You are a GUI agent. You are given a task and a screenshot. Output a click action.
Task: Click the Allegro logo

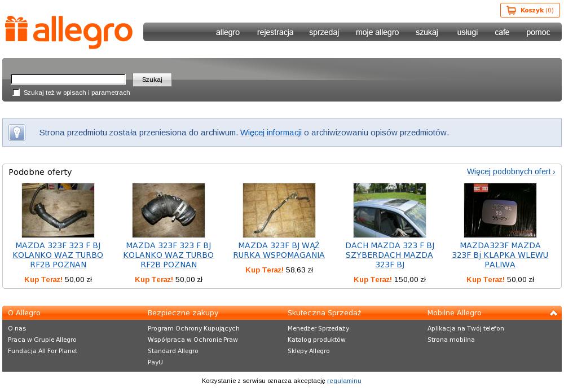tap(69, 32)
